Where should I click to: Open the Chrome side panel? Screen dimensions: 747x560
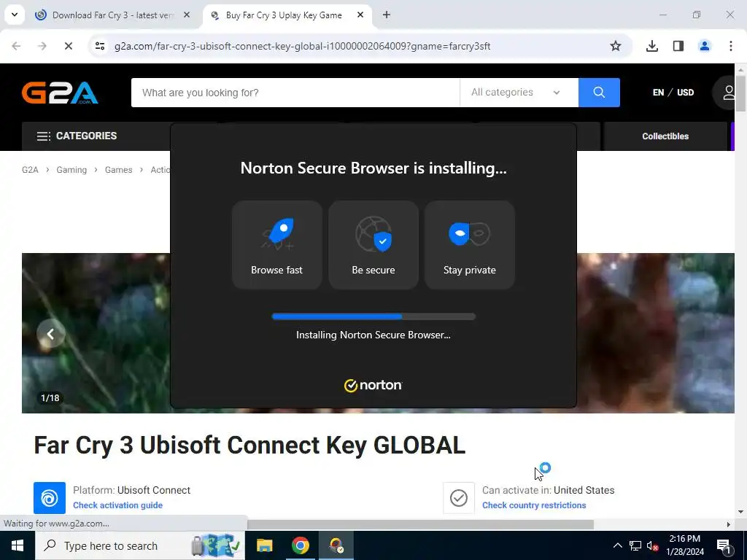[678, 46]
